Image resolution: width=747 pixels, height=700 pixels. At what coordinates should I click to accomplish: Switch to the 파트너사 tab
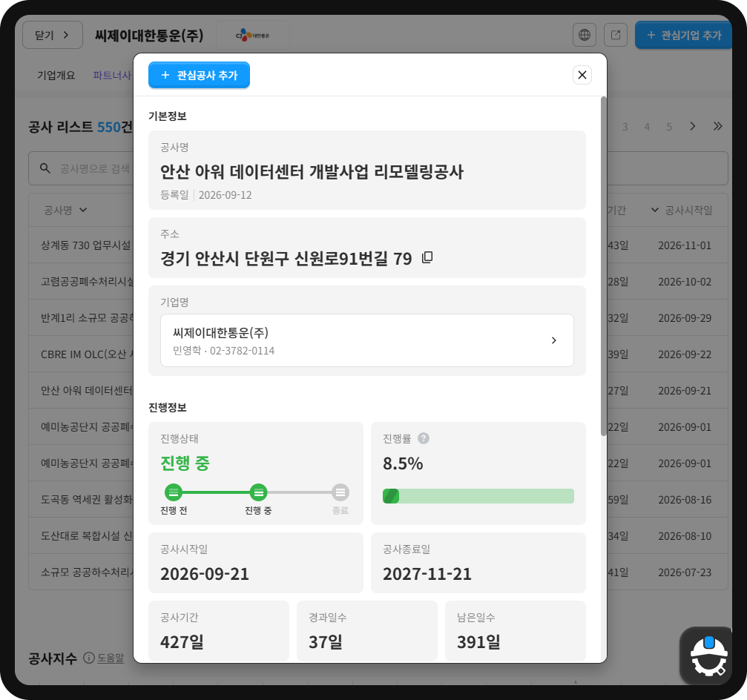click(112, 75)
